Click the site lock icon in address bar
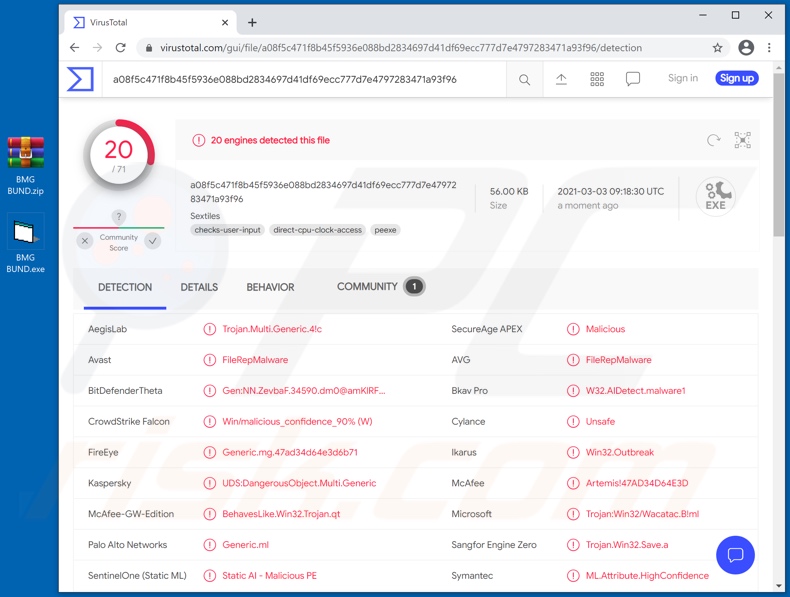 149,48
